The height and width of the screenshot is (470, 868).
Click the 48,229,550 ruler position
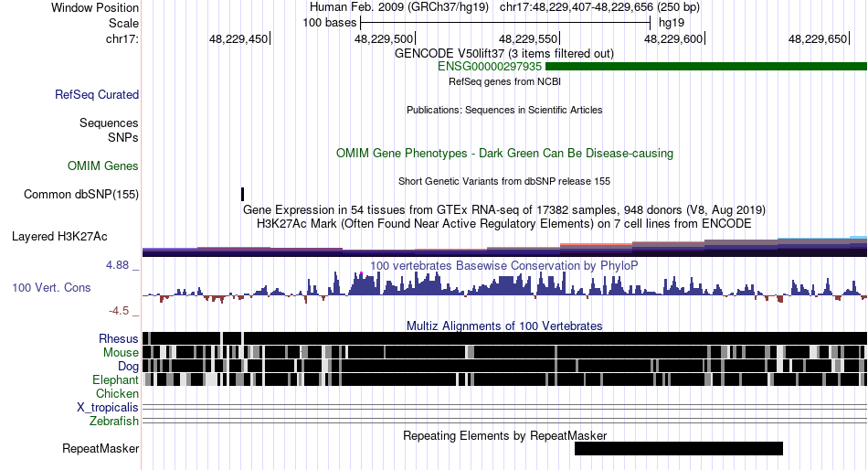(528, 38)
